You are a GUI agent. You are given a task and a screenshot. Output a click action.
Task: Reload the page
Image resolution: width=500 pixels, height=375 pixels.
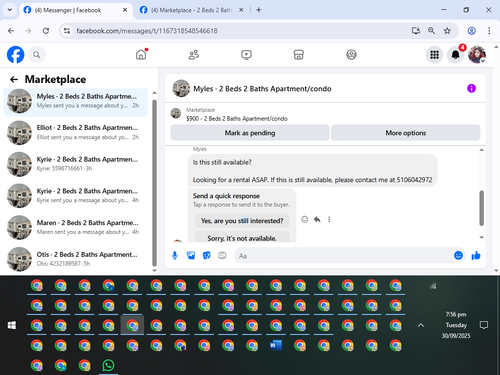[x=46, y=31]
